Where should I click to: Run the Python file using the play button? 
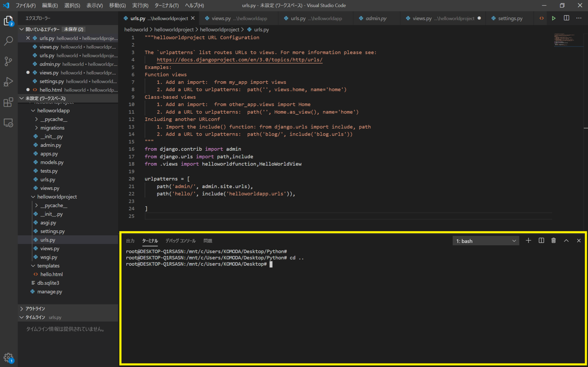554,18
